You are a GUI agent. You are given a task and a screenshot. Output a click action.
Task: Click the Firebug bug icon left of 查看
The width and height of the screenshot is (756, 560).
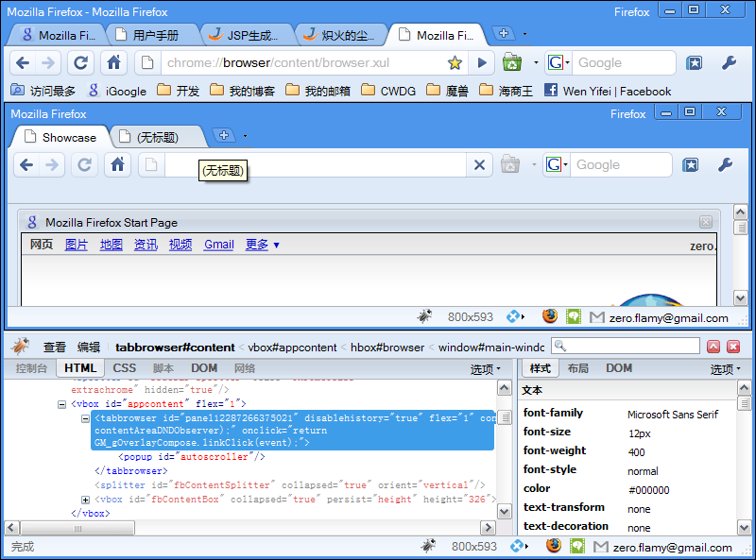(x=20, y=347)
